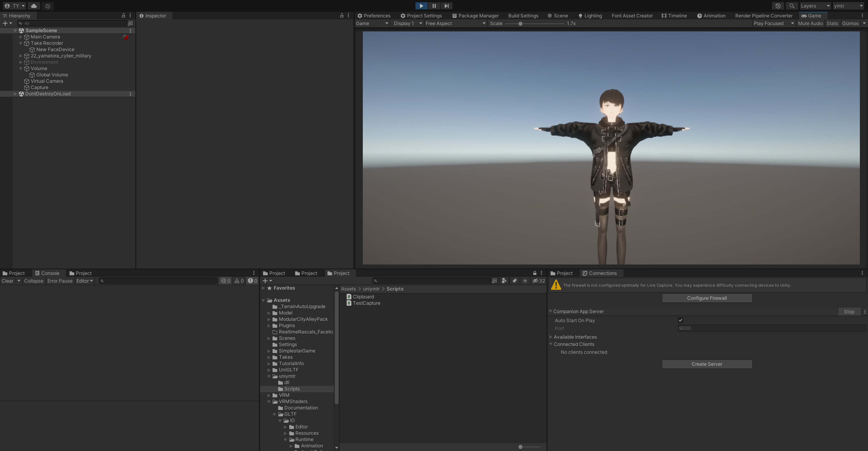Click the Configure Firewall button
Viewport: 868px width, 451px height.
[707, 298]
